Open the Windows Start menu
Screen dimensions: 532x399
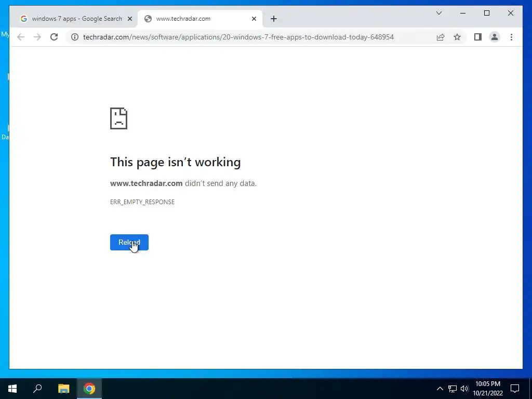pos(12,389)
